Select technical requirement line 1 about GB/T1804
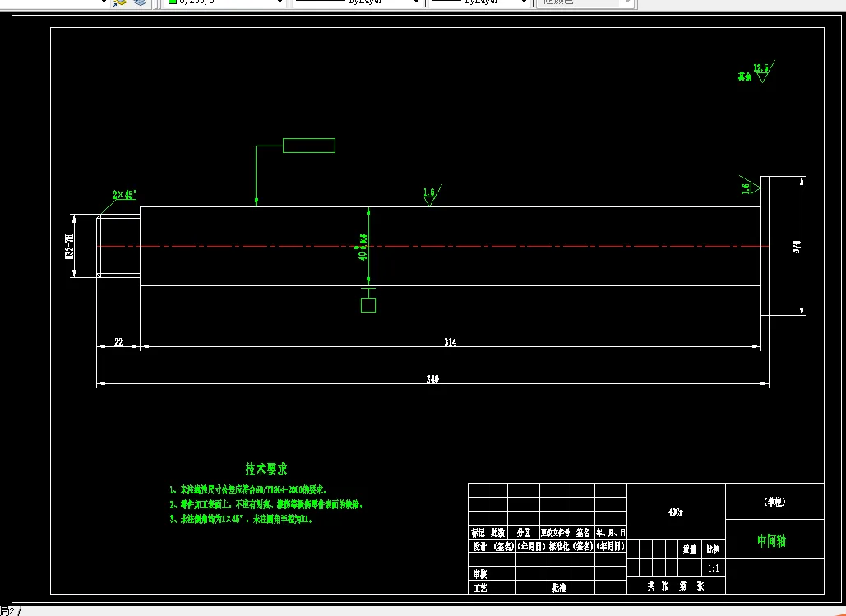Viewport: 846px width, 616px height. click(x=248, y=490)
